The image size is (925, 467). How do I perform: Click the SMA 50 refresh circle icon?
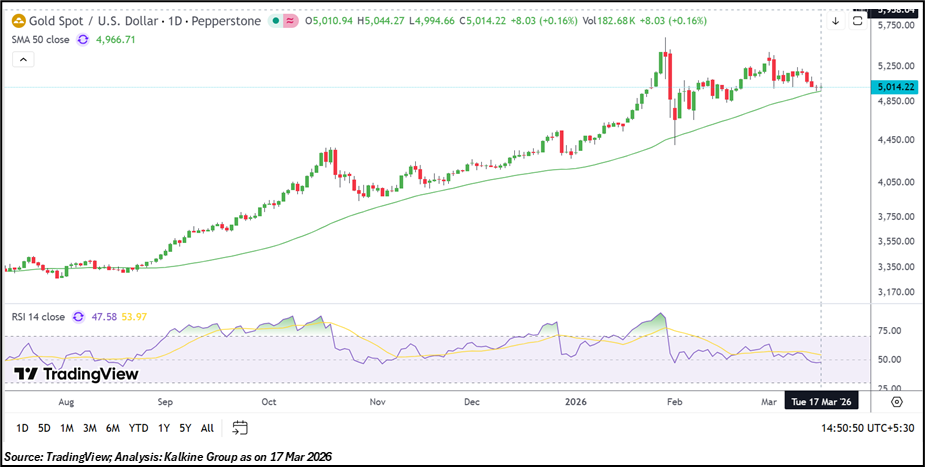(x=82, y=39)
